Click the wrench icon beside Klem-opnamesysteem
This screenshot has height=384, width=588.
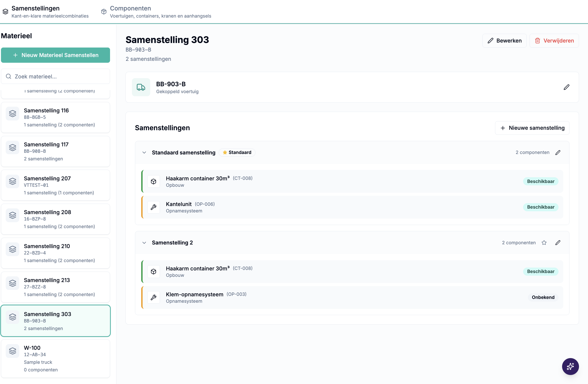(154, 297)
